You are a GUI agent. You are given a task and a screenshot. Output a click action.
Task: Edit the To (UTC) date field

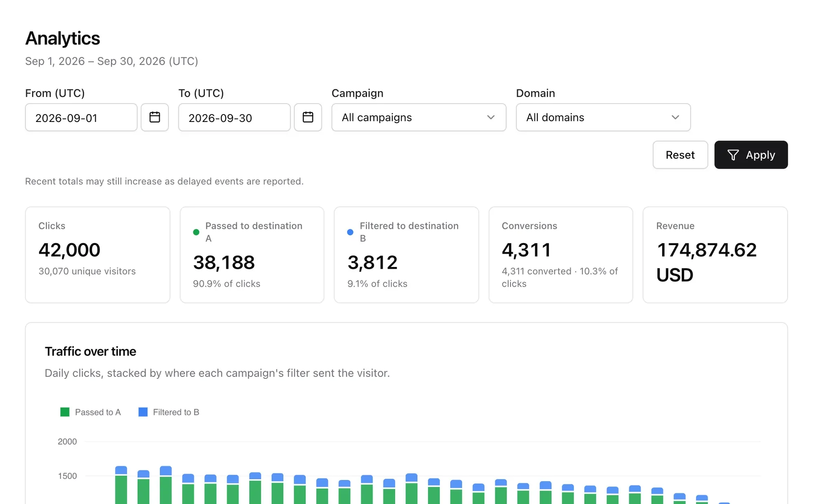pyautogui.click(x=235, y=117)
